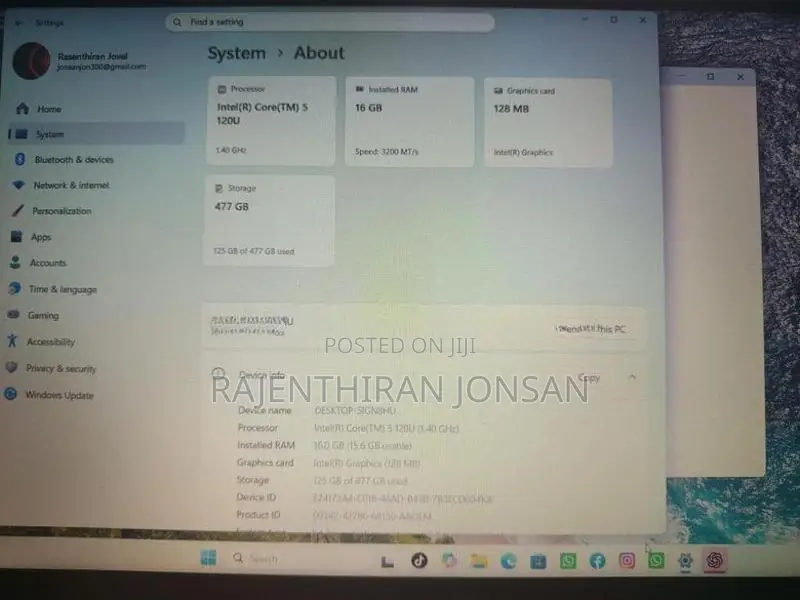Viewport: 800px width, 600px height.
Task: Open Network & internet settings
Action: click(71, 185)
